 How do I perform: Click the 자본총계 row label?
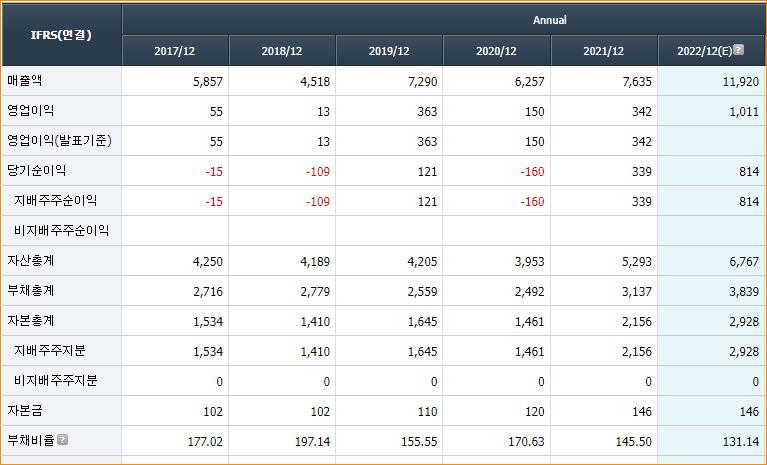(x=30, y=320)
